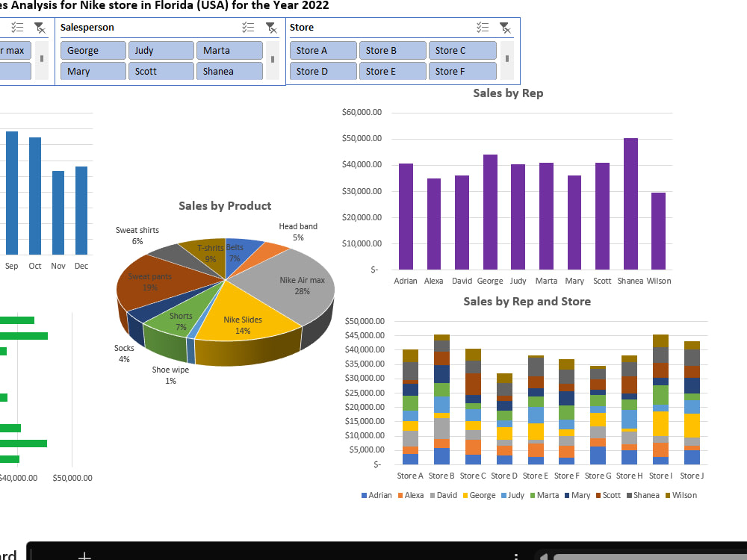Click the Store slicer scrollbar
This screenshot has height=560, width=747.
pos(507,60)
